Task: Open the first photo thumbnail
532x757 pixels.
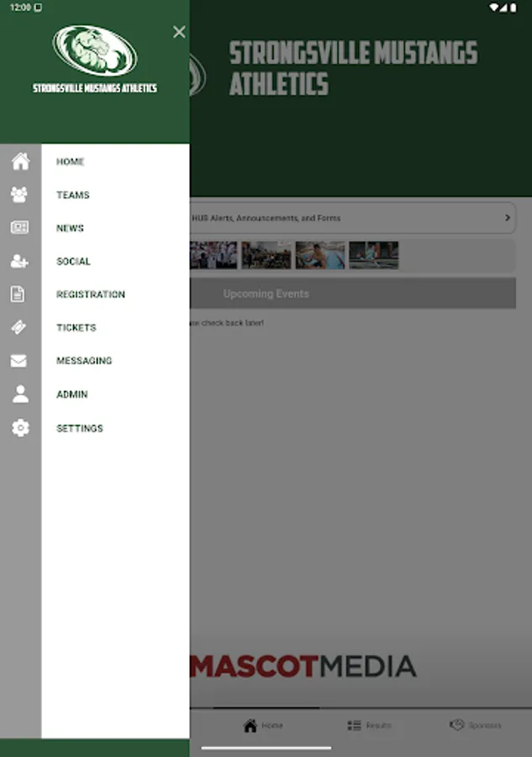Action: (213, 255)
